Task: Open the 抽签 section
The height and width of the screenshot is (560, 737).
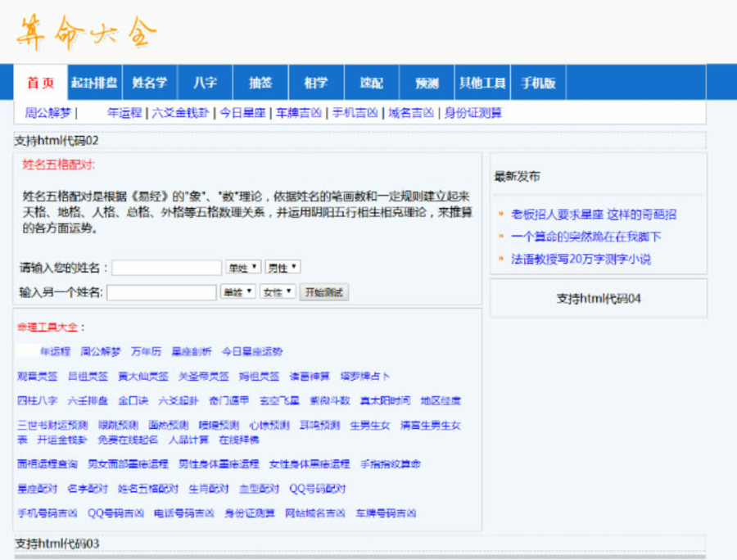Action: coord(260,83)
